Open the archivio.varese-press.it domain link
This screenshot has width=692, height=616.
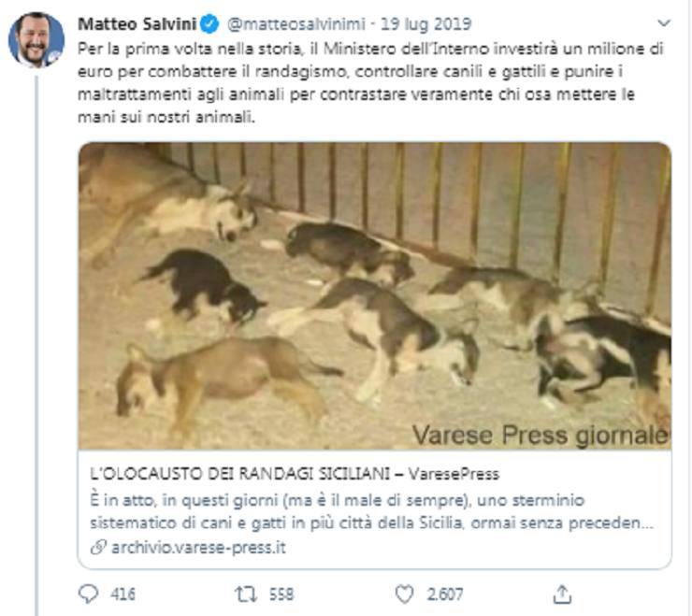click(198, 548)
